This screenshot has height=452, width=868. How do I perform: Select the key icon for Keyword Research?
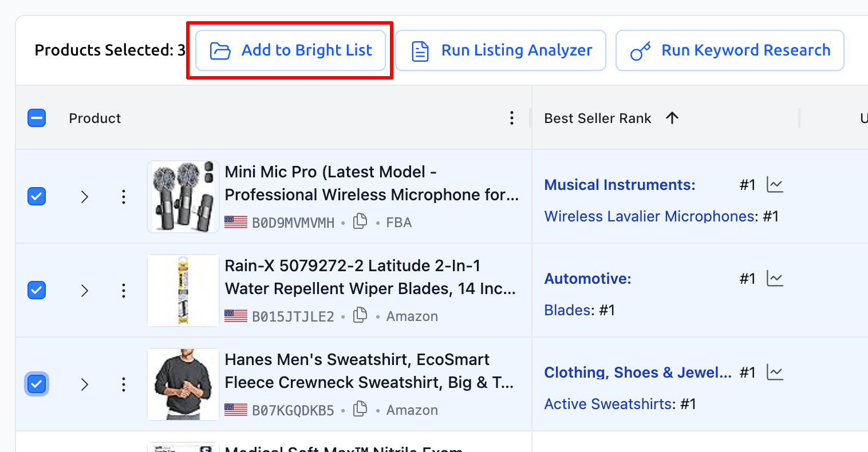click(x=641, y=50)
